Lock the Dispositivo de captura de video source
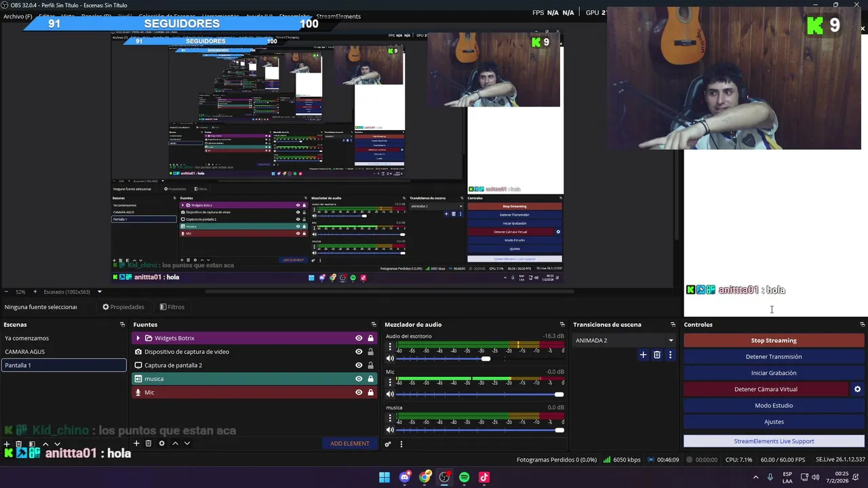This screenshot has width=868, height=488. 370,352
